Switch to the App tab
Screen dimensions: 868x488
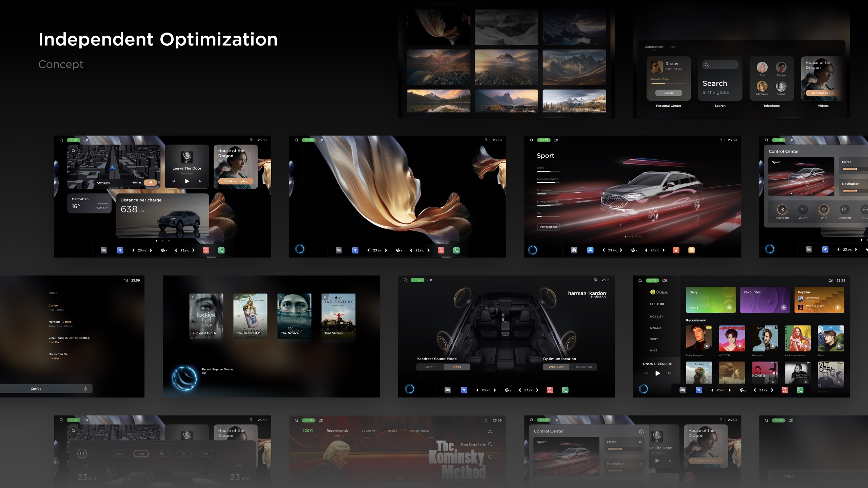click(x=673, y=47)
